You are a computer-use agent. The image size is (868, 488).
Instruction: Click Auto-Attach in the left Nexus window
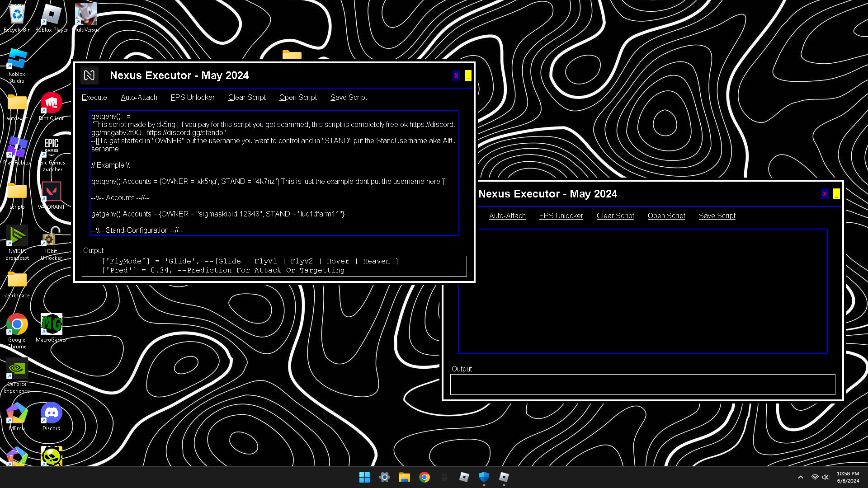(x=139, y=98)
